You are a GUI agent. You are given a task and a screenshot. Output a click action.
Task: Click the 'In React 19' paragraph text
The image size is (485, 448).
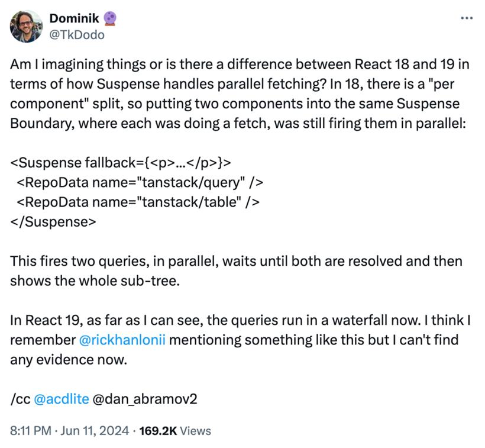[x=240, y=340]
